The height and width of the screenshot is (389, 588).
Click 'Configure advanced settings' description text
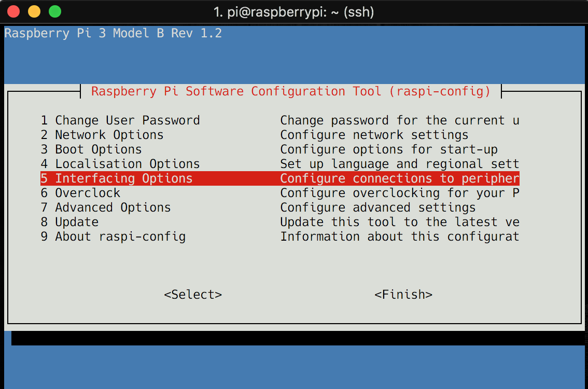(378, 207)
